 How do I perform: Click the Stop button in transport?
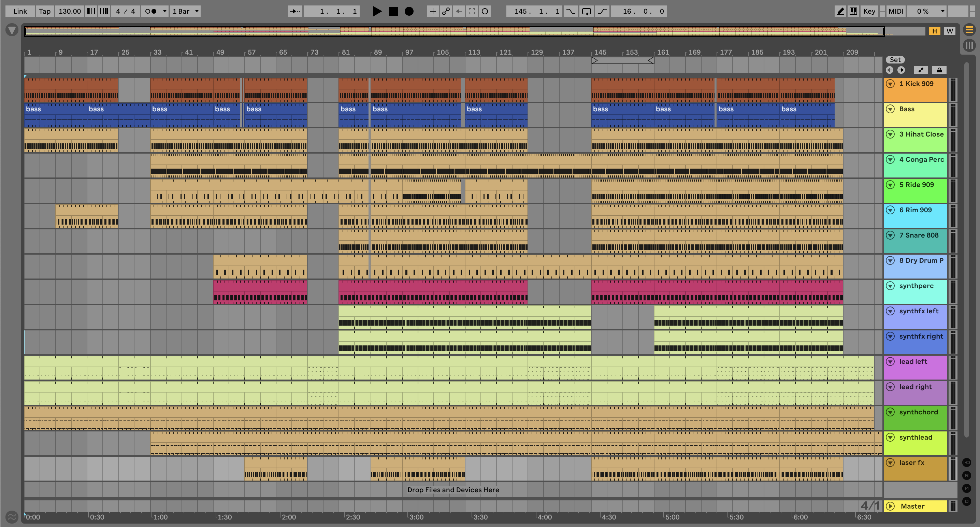393,11
